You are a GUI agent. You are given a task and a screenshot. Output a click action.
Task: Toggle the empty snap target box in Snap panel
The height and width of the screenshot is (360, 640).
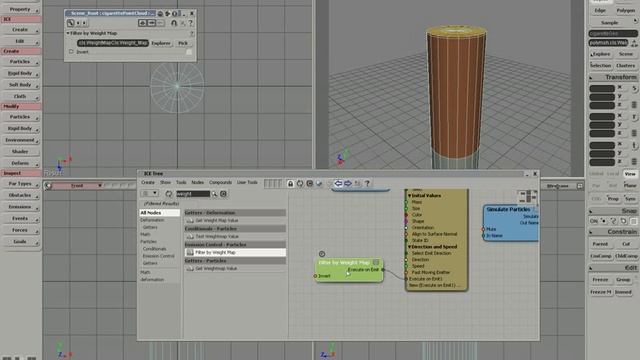point(633,221)
